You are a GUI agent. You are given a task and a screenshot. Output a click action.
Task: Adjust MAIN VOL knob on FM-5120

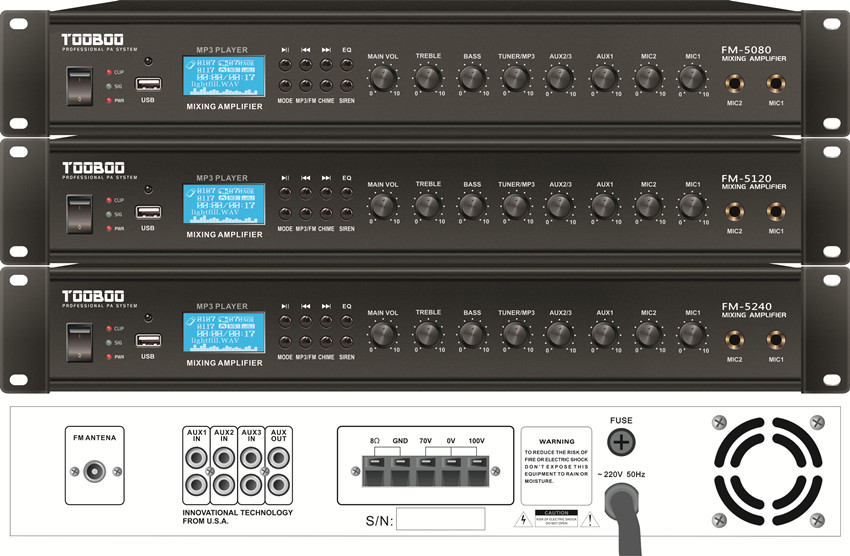(383, 206)
